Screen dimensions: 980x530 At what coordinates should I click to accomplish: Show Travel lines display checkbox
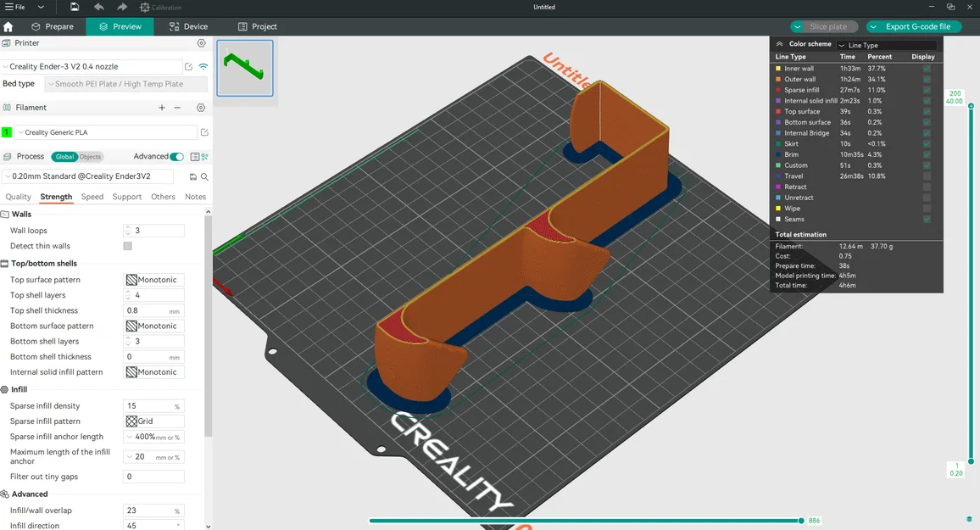point(927,176)
